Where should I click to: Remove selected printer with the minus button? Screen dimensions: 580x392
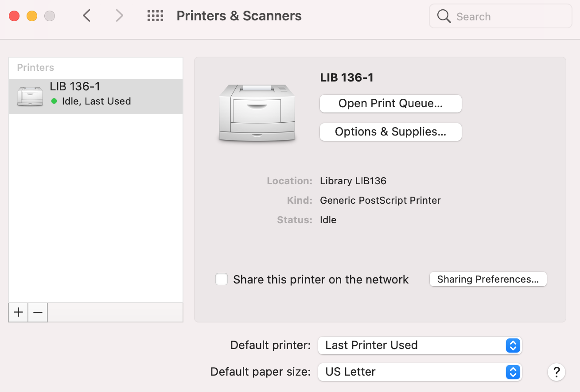37,312
